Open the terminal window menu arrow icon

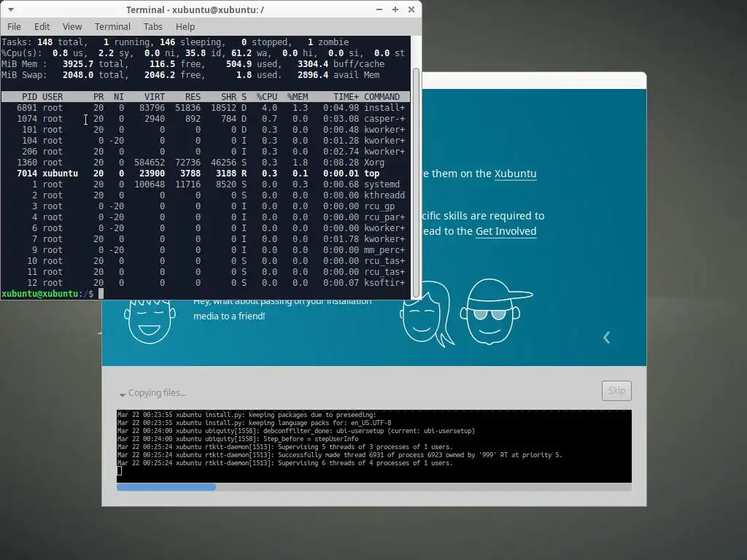pos(10,9)
